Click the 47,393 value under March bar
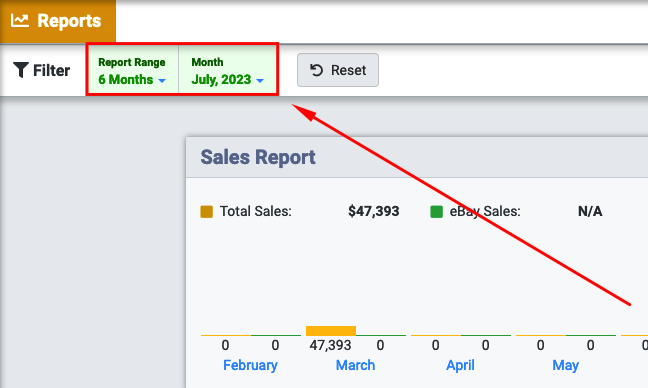Screen dimensions: 648x388 click(330, 345)
